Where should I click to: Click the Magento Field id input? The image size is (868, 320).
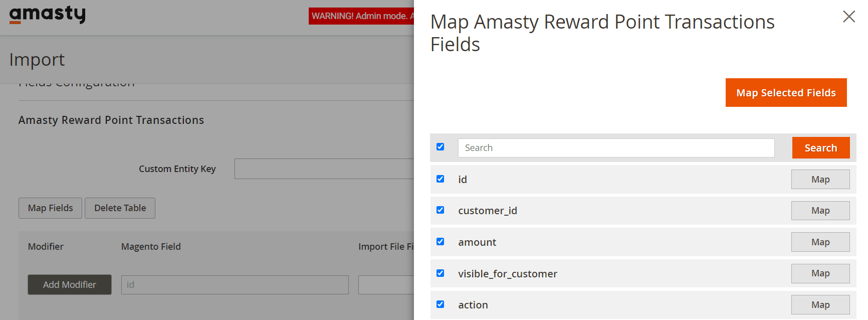235,285
